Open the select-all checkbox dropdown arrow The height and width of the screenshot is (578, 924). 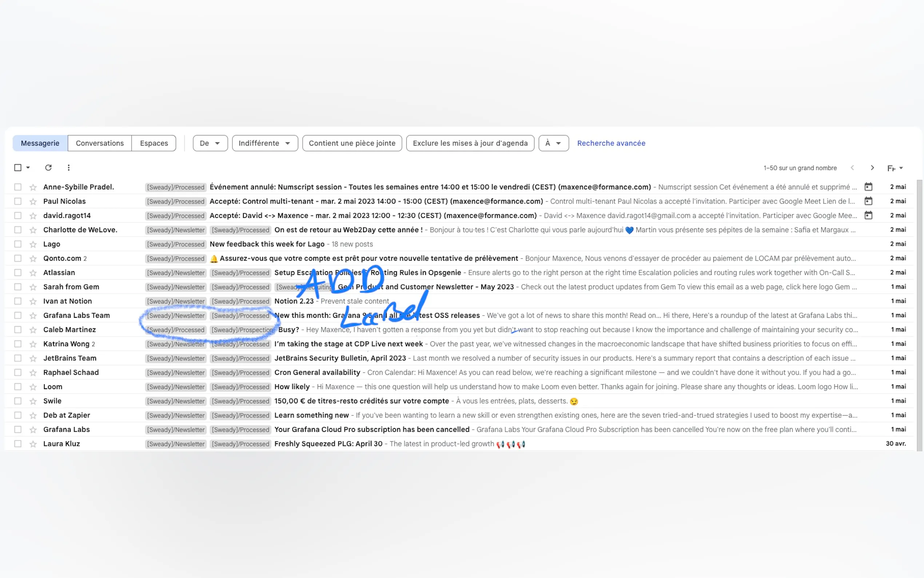tap(28, 167)
